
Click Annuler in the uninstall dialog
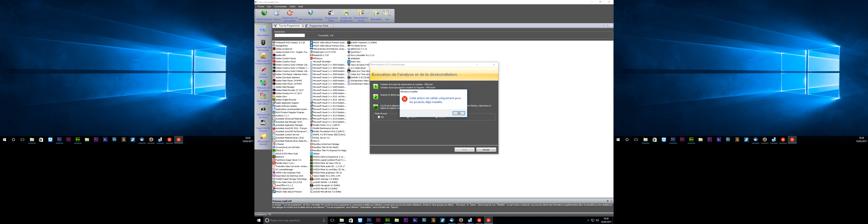coord(486,150)
